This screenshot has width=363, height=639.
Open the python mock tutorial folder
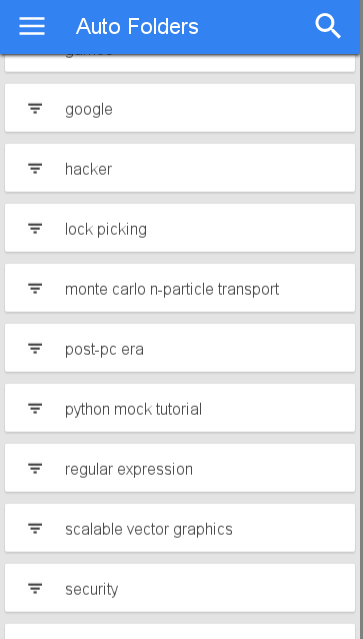pyautogui.click(x=180, y=408)
